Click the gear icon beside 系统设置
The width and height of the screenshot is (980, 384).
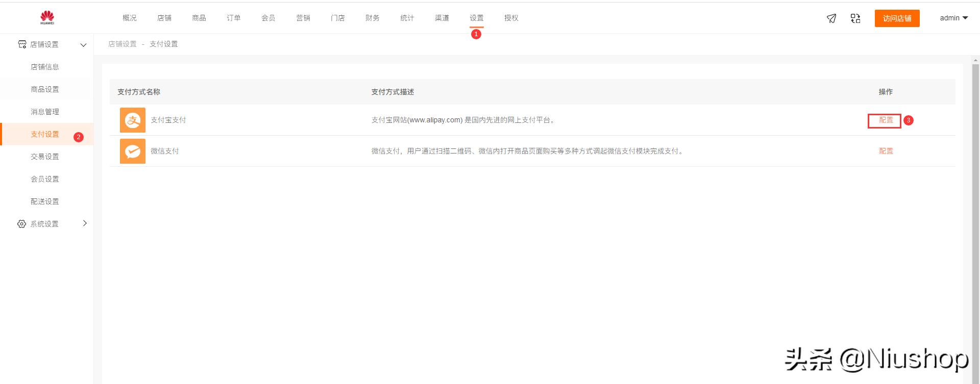coord(21,224)
